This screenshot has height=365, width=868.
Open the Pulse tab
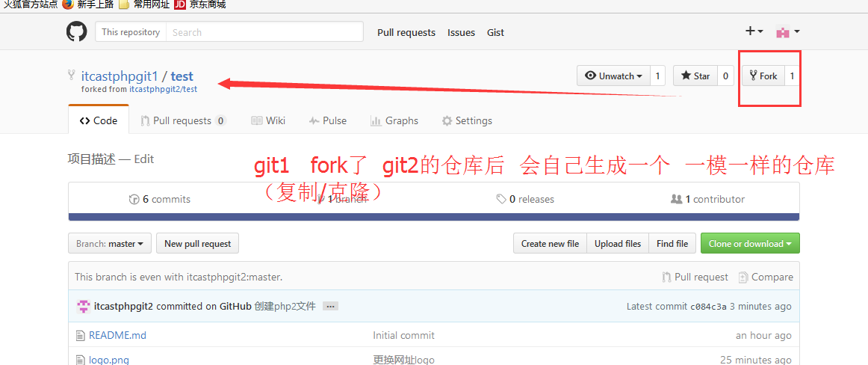(x=328, y=120)
